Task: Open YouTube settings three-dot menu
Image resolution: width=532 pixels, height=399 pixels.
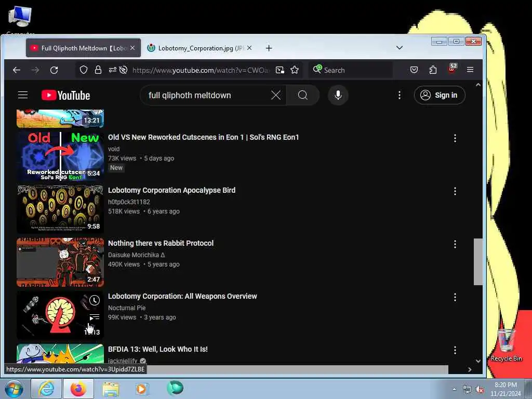Action: click(400, 96)
